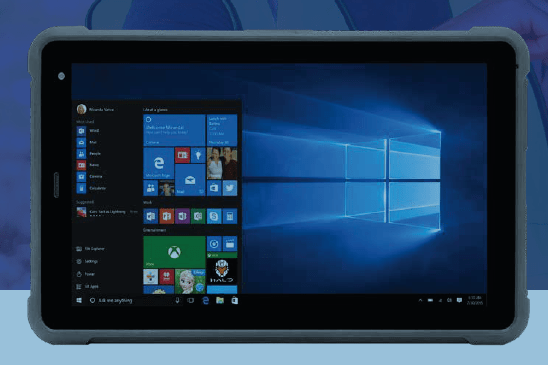Open All Apps in the Start menu
Viewport: 548px width, 365px height.
(88, 286)
